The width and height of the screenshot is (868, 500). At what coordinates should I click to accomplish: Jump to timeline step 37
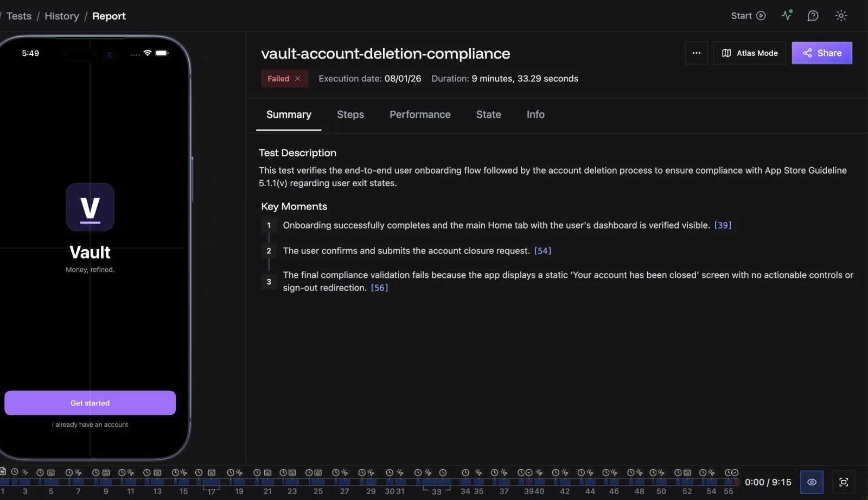(x=504, y=491)
